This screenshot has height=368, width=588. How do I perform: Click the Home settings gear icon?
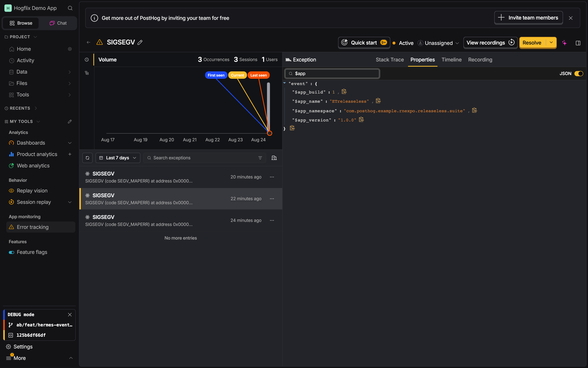point(70,49)
